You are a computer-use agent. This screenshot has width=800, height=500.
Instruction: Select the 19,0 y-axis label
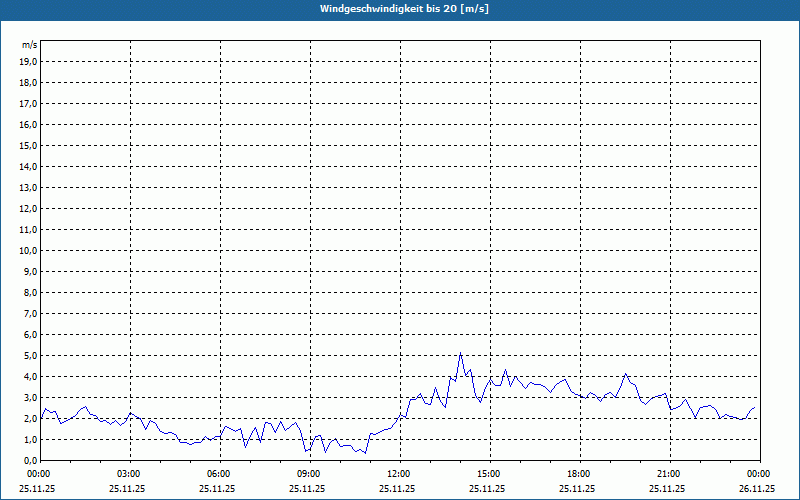[29, 61]
